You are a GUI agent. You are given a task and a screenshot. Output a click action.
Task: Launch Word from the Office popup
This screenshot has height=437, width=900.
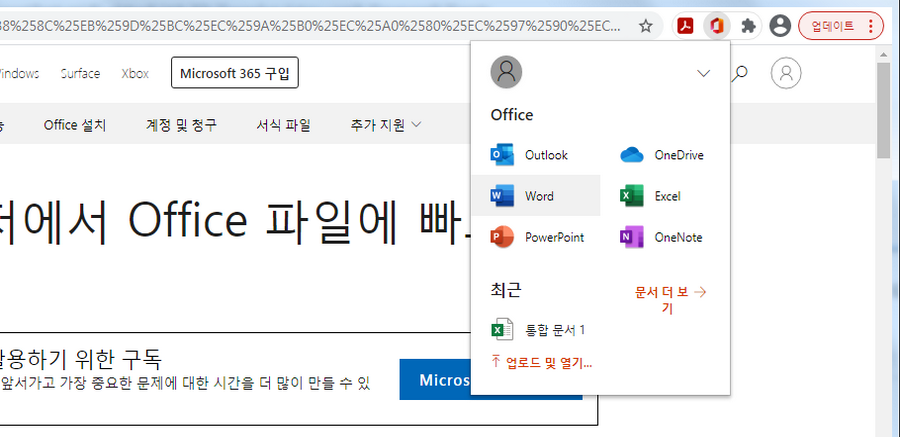click(536, 196)
